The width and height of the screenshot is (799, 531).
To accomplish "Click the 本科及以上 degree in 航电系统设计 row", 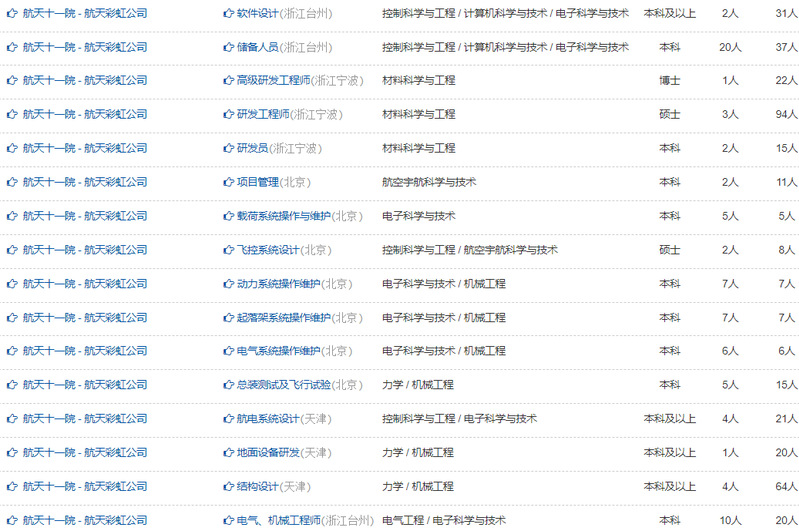I will pos(670,418).
